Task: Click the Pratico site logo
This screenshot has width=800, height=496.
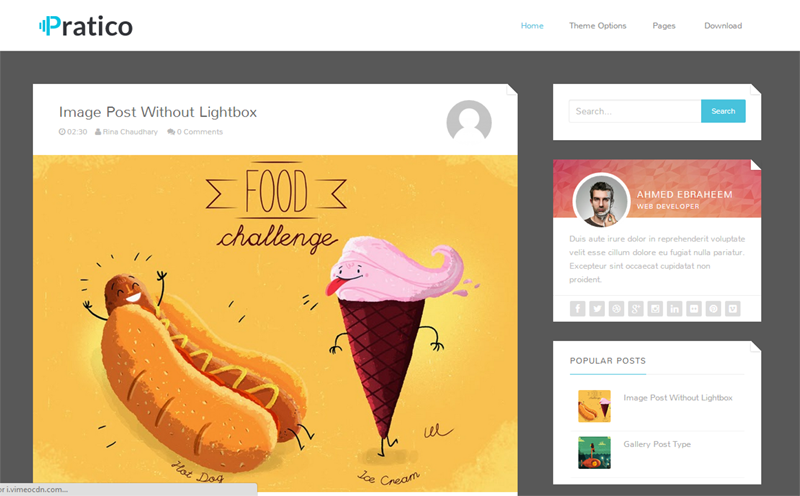Action: click(86, 26)
